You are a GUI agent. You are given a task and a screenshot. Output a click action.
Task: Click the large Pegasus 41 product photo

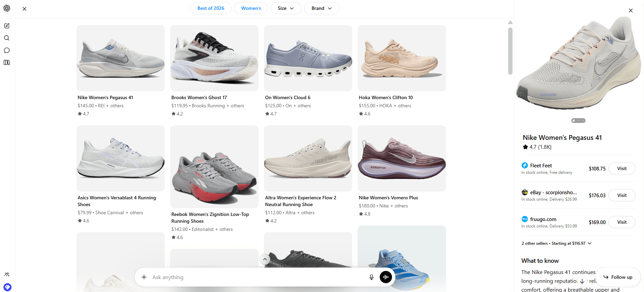[x=579, y=63]
